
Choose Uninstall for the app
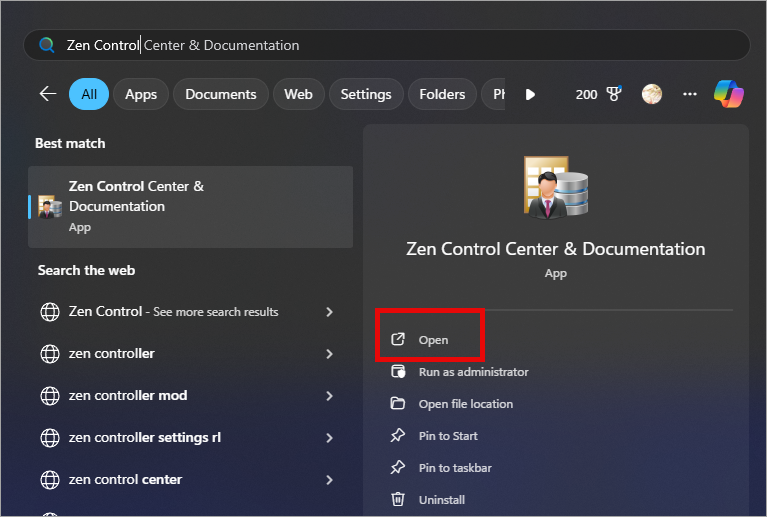click(442, 500)
